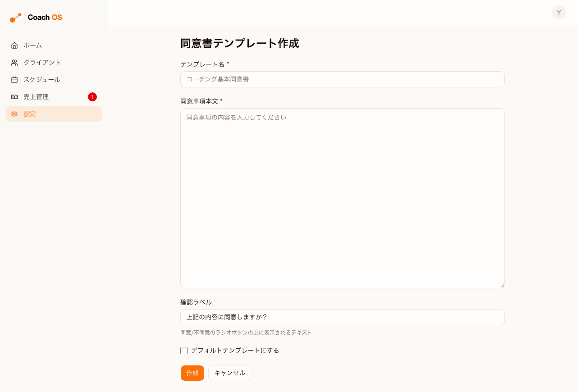This screenshot has height=392, width=577.
Task: Click the 確認ラベル input field
Action: 343,317
